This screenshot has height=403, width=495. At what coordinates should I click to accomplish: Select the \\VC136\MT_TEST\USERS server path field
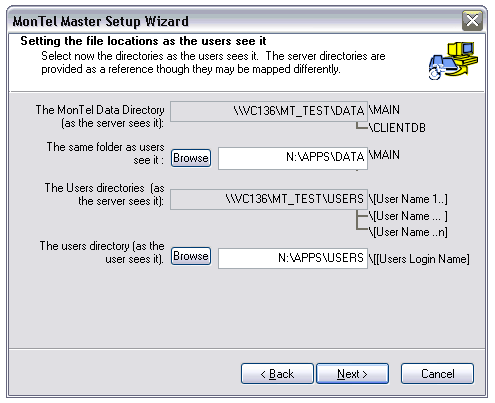(269, 199)
